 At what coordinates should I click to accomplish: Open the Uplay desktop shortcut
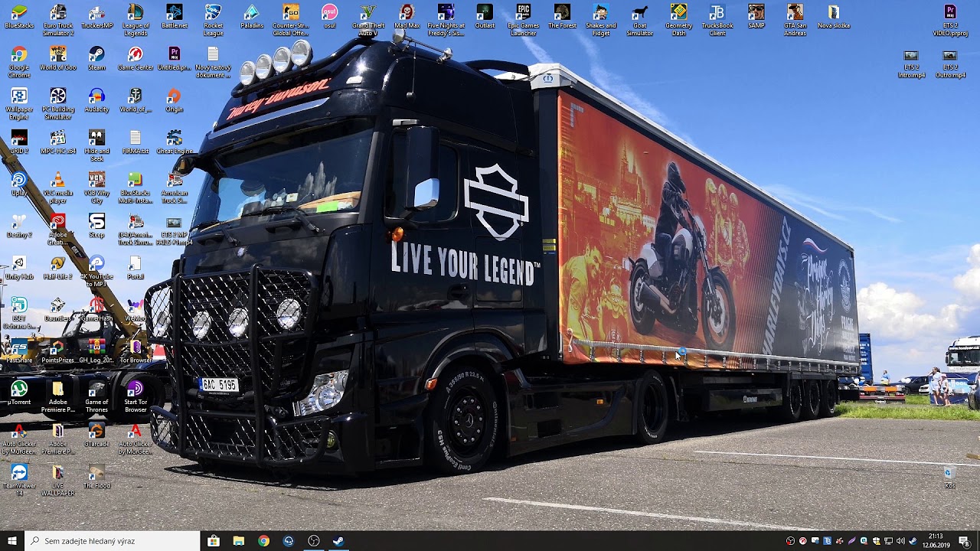[x=19, y=183]
